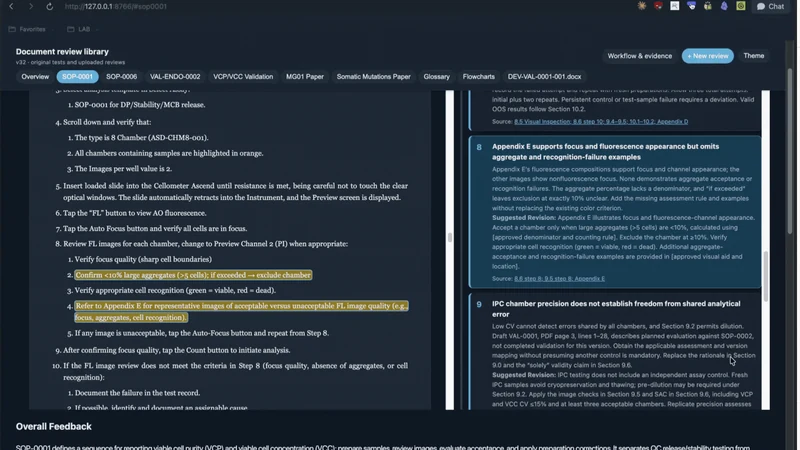
Task: Click step 9 'After confirming focus quality' text
Action: pos(177,351)
